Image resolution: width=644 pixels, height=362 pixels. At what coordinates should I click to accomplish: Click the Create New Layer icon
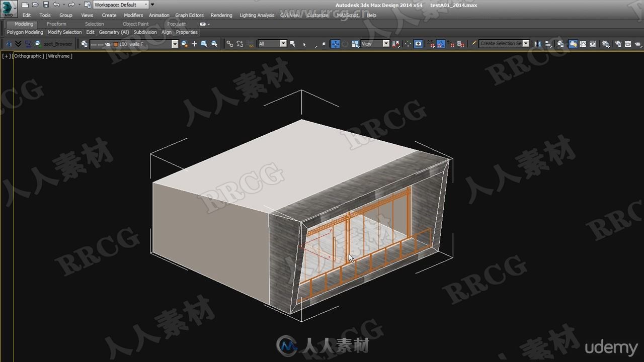pos(184,44)
